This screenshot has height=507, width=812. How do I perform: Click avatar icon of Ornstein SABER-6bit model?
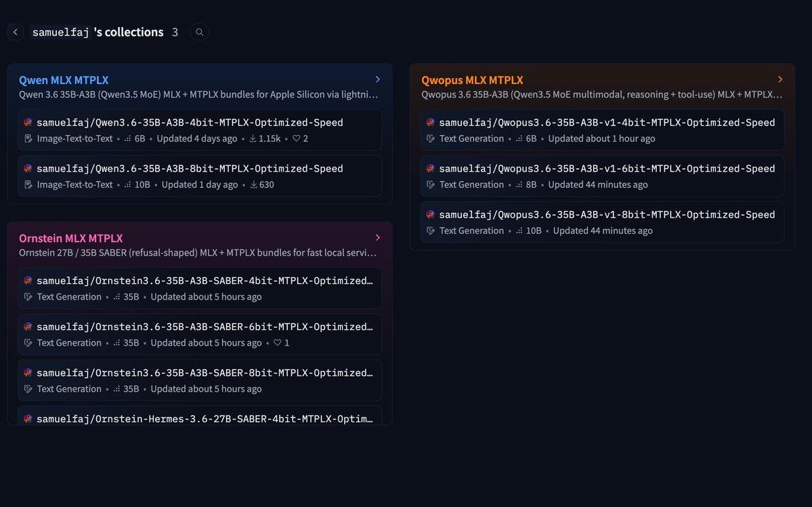tap(28, 327)
